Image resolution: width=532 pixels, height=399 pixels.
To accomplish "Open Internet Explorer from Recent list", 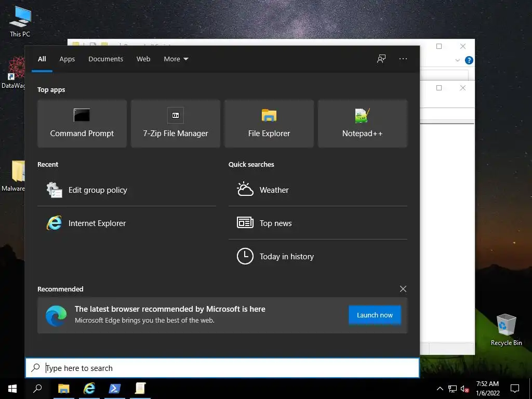I will coord(127,223).
